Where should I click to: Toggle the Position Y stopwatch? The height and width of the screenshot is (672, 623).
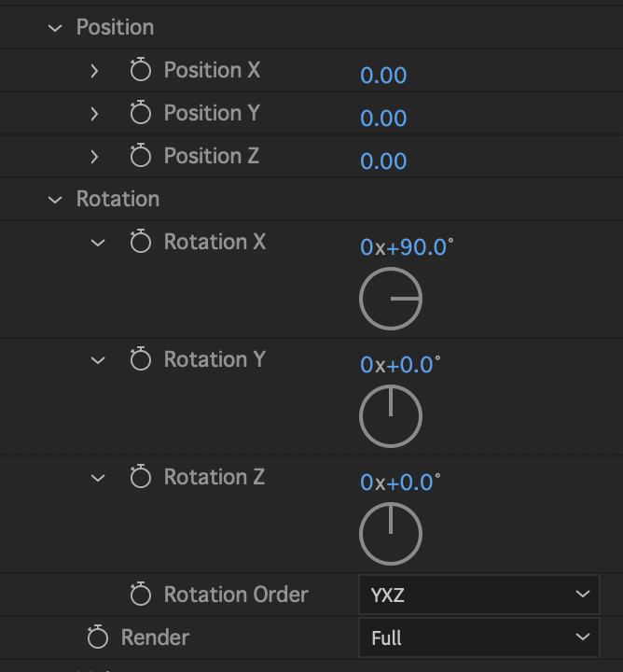click(141, 112)
